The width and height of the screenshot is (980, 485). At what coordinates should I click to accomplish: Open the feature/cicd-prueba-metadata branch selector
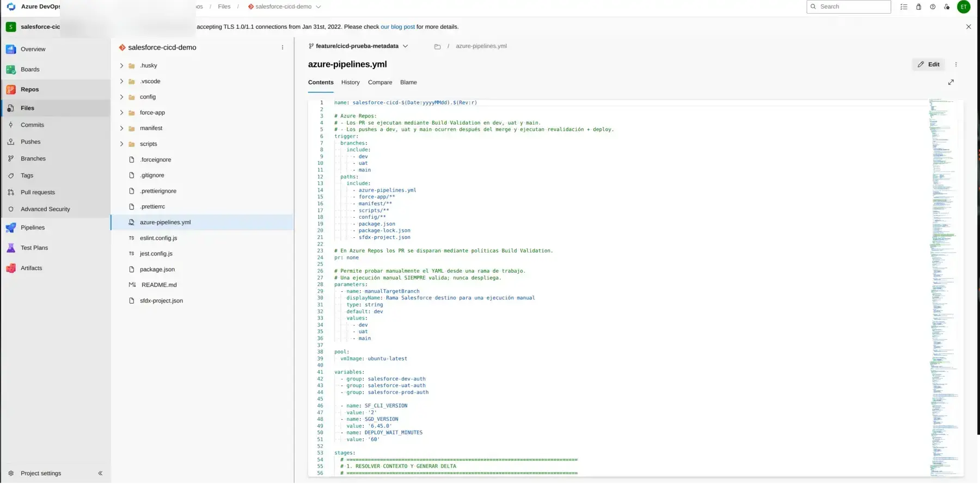click(x=358, y=46)
